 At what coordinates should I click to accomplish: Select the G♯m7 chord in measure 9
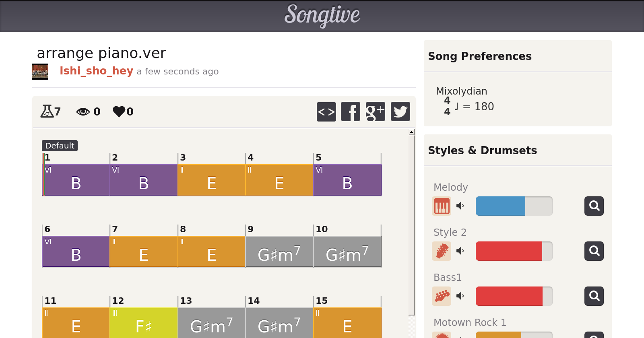tap(279, 252)
